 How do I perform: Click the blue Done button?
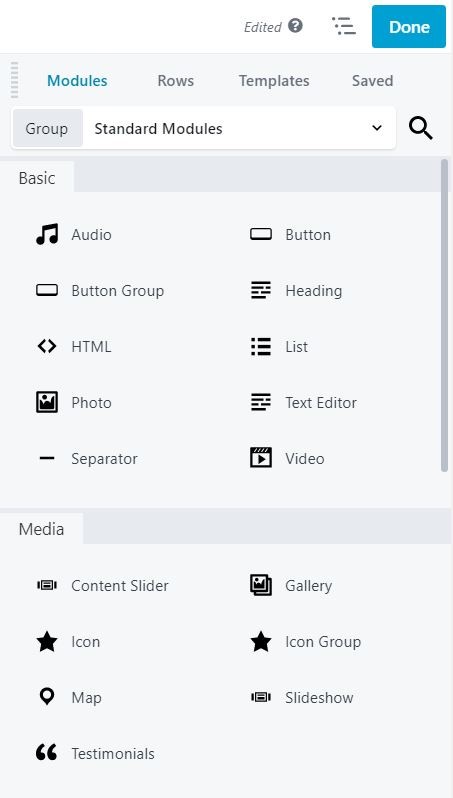tap(409, 26)
